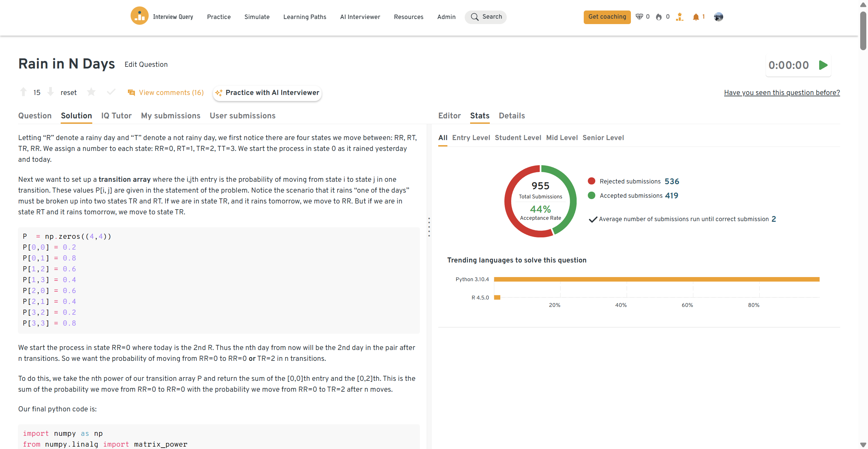Open the Learning Paths menu
The width and height of the screenshot is (868, 449).
[305, 17]
